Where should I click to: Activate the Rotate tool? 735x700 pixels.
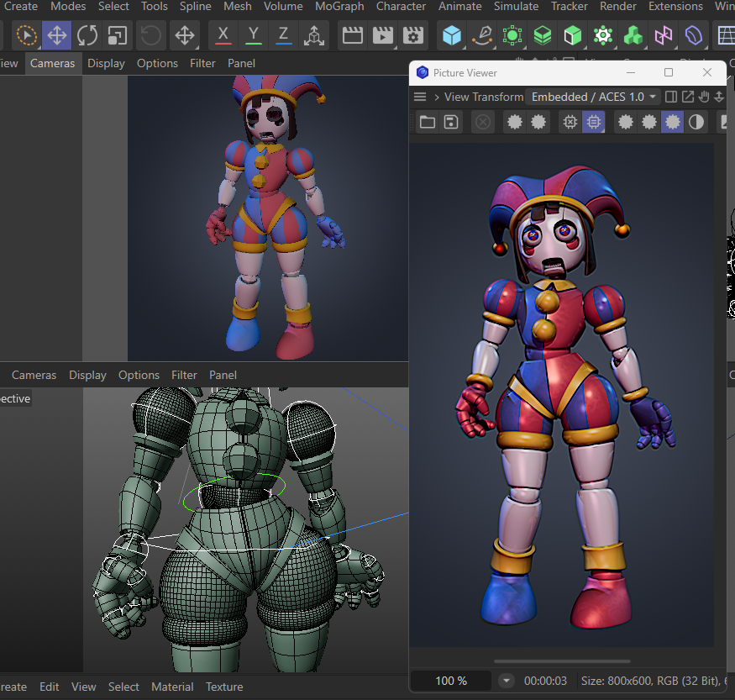click(x=87, y=35)
